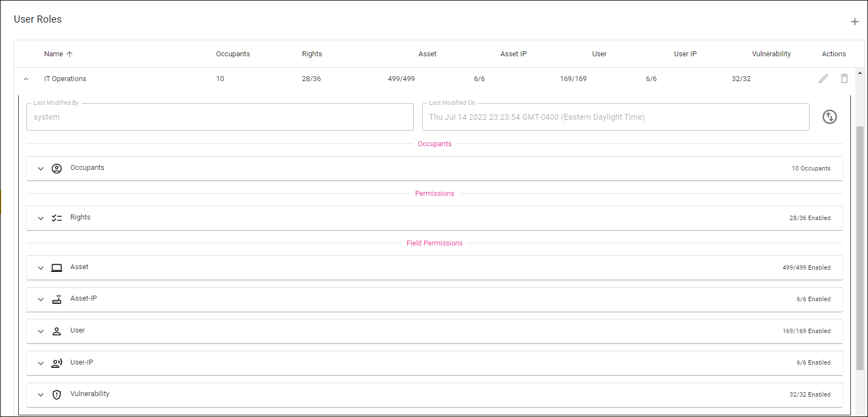Image resolution: width=868 pixels, height=417 pixels.
Task: Click the Asset-IP 6/6 Enabled label
Action: [813, 300]
